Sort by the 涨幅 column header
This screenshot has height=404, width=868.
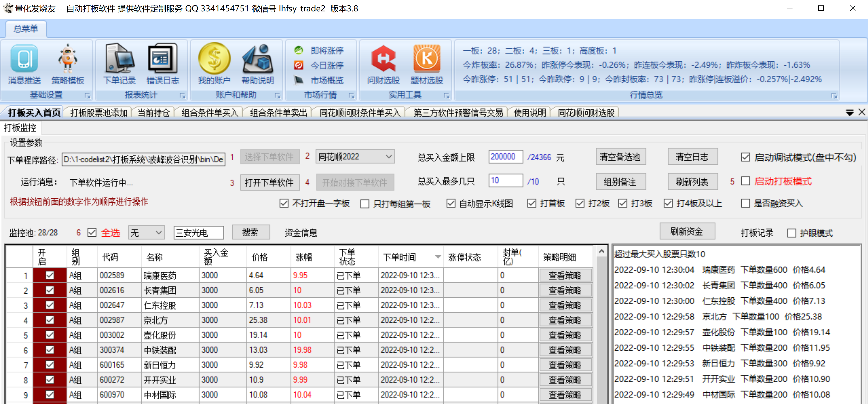tap(304, 257)
